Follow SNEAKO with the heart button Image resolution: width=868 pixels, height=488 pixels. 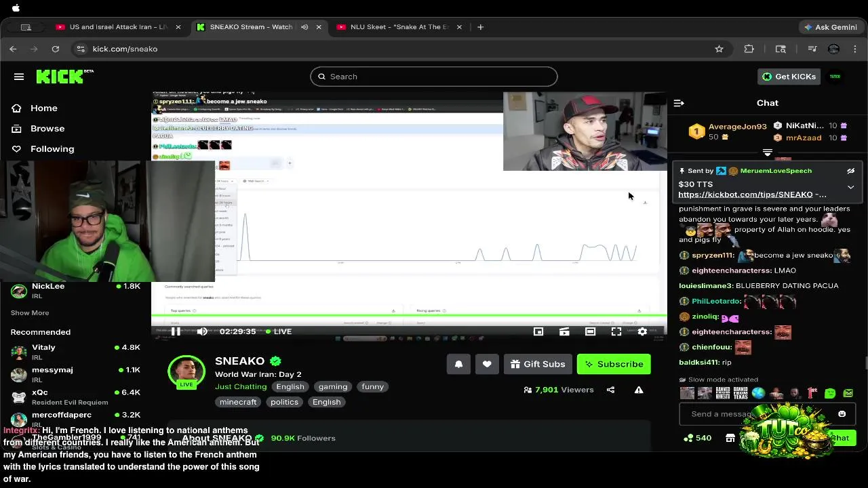[x=487, y=364]
